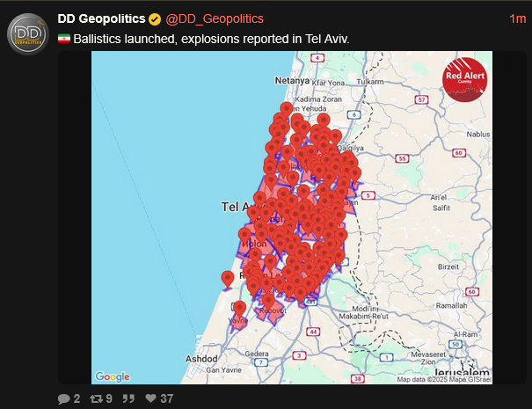Repost using the retweet arrows icon
532x409 pixels.
96,398
